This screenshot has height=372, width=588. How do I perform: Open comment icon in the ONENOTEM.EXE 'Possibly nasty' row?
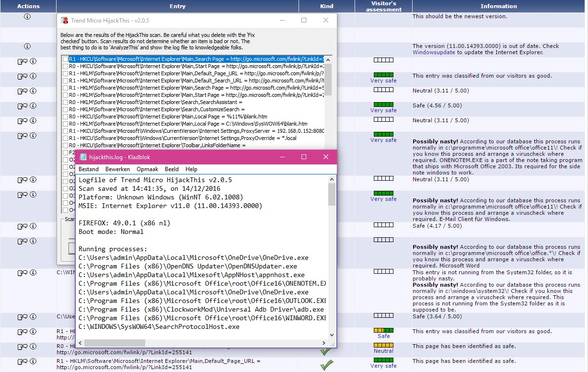point(22,136)
